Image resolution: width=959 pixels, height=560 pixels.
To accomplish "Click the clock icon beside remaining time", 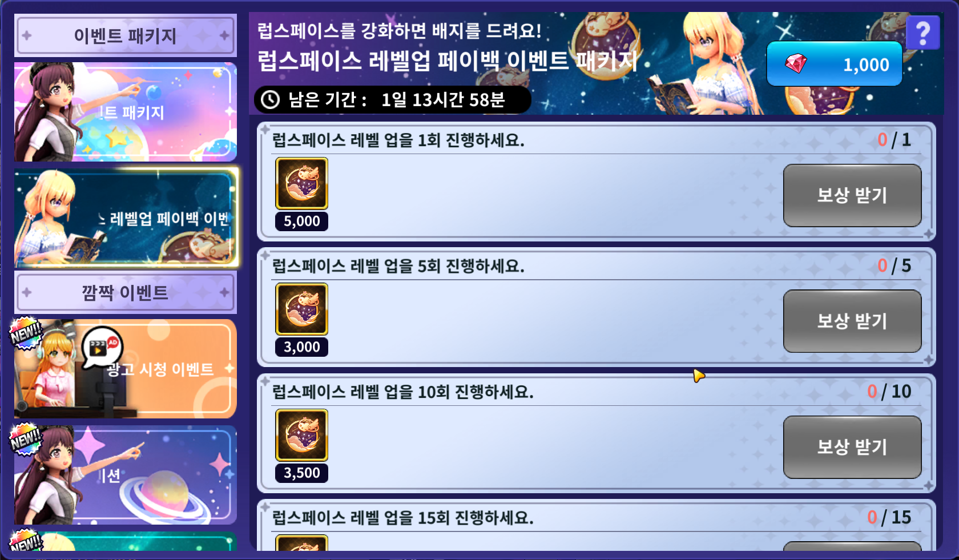I will [270, 100].
